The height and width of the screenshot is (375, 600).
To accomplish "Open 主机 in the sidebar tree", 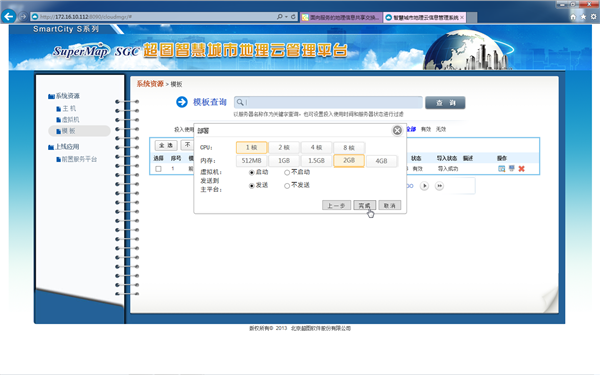I will point(69,109).
